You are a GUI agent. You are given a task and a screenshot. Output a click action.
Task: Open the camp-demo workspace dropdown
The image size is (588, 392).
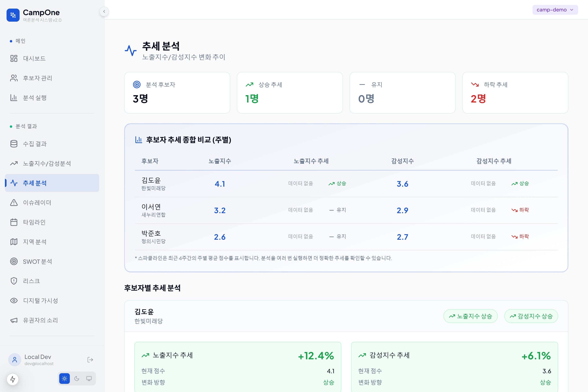click(x=555, y=10)
